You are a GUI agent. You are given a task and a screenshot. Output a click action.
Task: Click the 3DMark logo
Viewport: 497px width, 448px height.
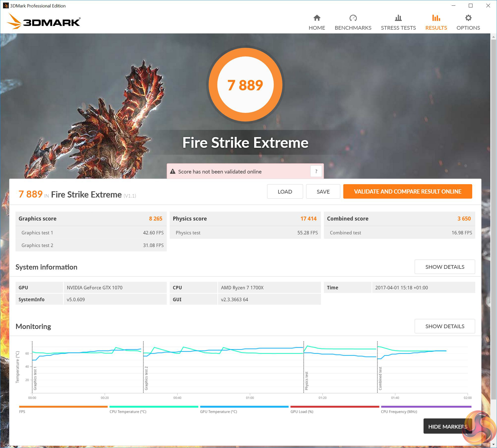tap(44, 21)
